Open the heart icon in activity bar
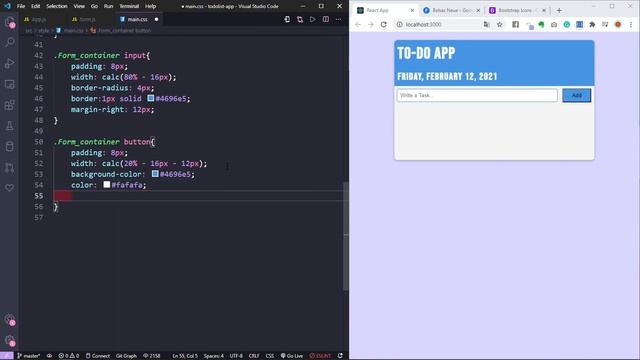This screenshot has width=640, height=360. pos(9,188)
